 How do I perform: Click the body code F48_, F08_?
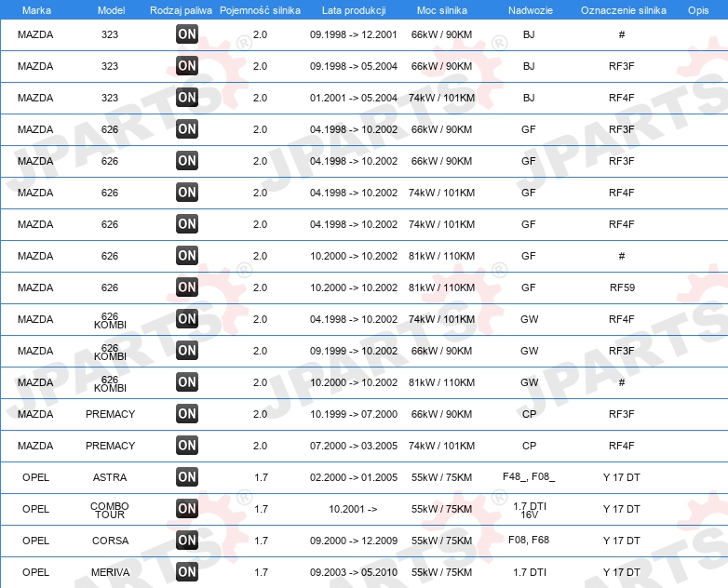tap(529, 476)
